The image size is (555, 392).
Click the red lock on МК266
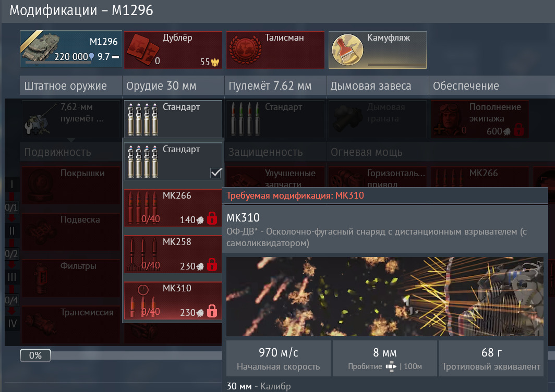(x=211, y=219)
